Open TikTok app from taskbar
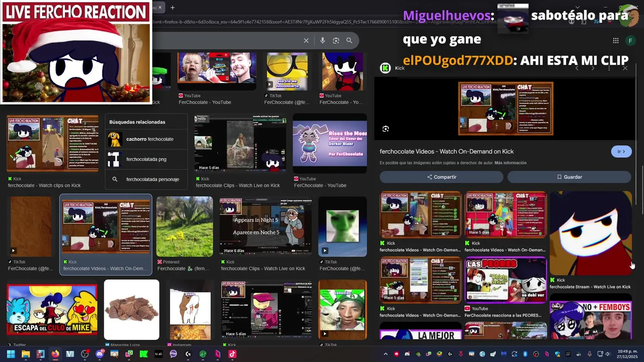The width and height of the screenshot is (644, 362). click(x=232, y=354)
